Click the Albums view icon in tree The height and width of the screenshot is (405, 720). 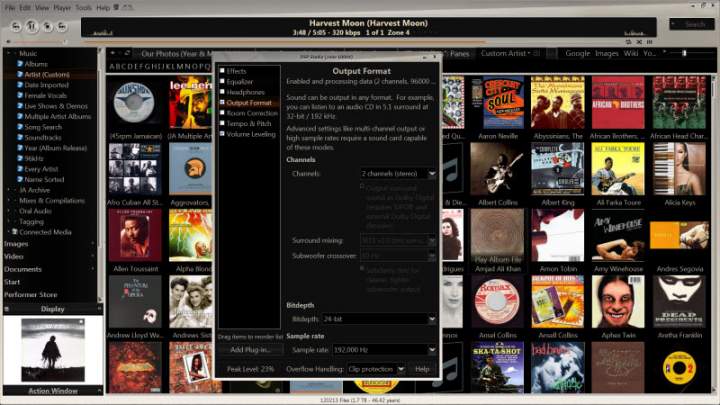pyautogui.click(x=20, y=64)
